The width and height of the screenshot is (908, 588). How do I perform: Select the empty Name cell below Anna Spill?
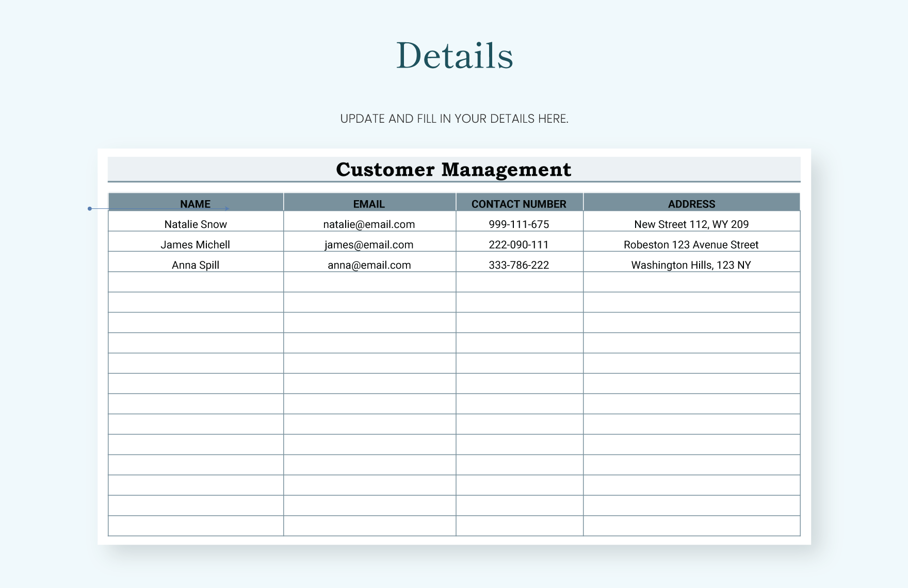(x=195, y=282)
